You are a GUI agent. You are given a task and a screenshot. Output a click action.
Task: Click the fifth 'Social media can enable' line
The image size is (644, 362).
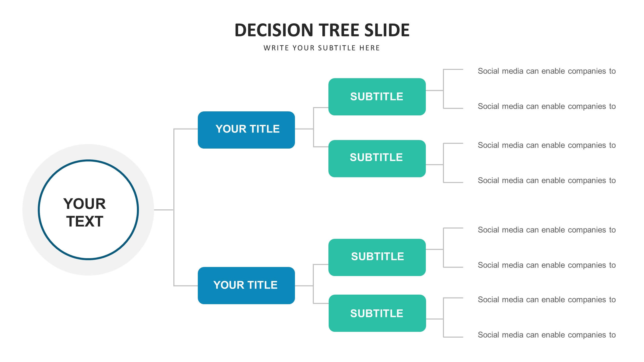(x=547, y=230)
